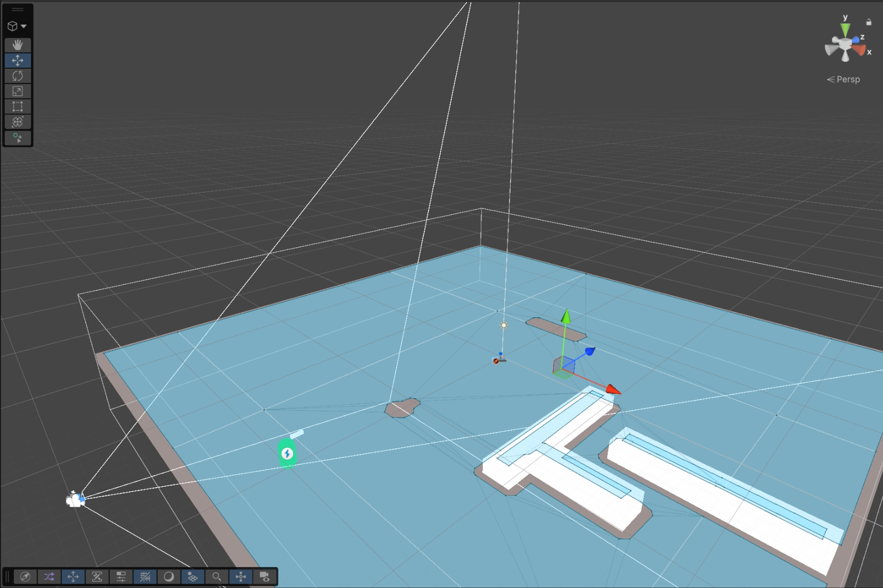Toggle the scene gizmo rotation lock

coord(868,22)
